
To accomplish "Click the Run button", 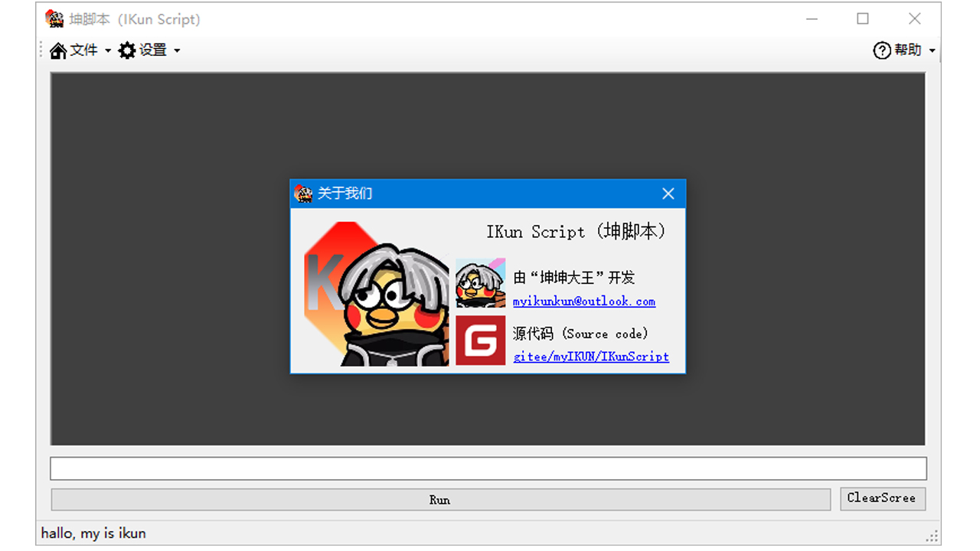I will click(x=440, y=499).
